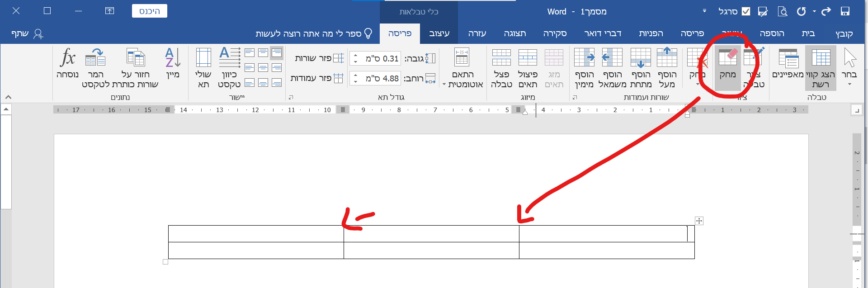Insert a Formula (נוסחה)

(x=67, y=64)
